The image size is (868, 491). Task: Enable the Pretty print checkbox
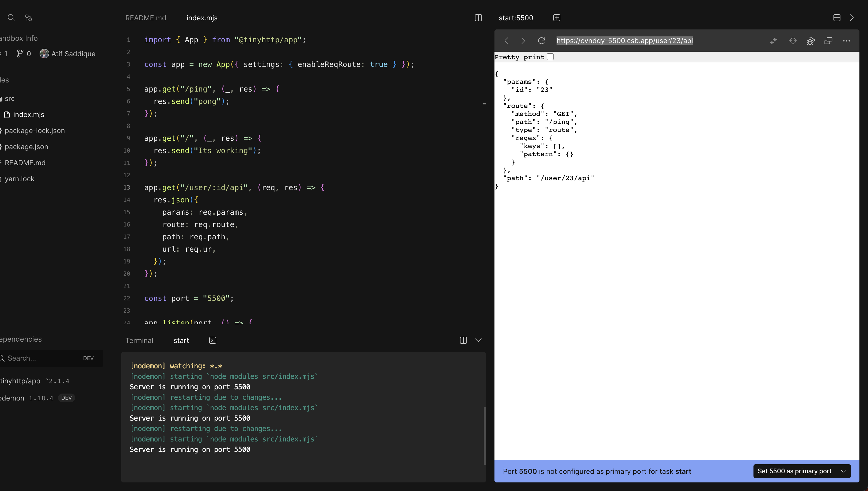click(x=550, y=57)
